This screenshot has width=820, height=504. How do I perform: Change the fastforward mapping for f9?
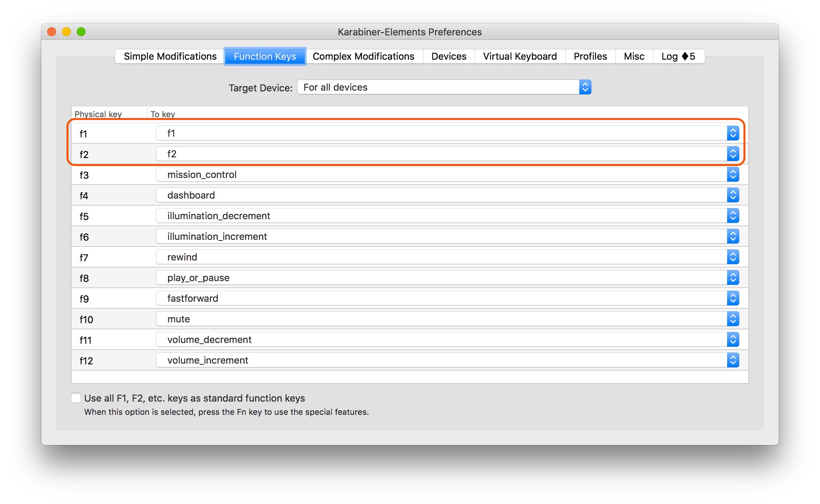[448, 298]
